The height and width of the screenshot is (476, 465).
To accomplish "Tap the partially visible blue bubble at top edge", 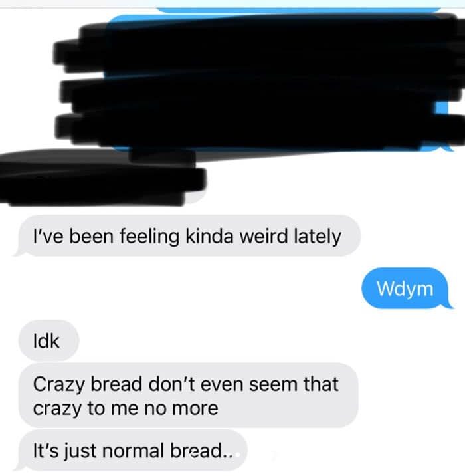I will [x=299, y=10].
